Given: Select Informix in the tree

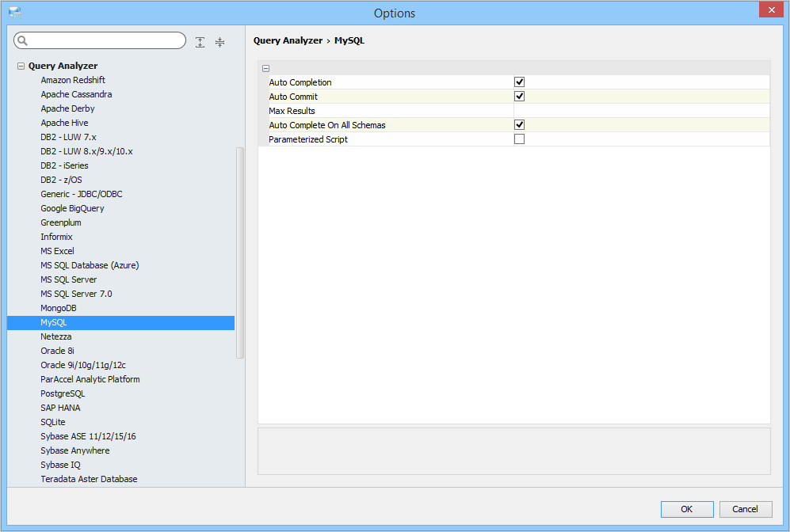Looking at the screenshot, I should [x=56, y=237].
